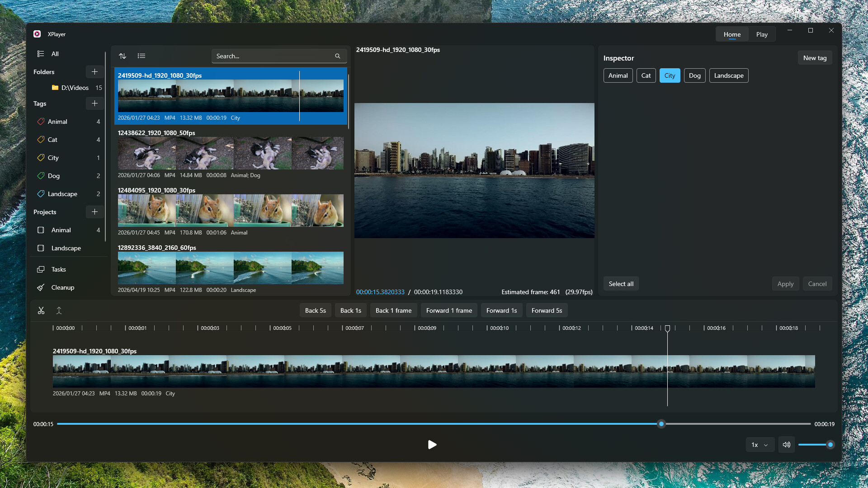Click the sort order arrows icon

[123, 56]
